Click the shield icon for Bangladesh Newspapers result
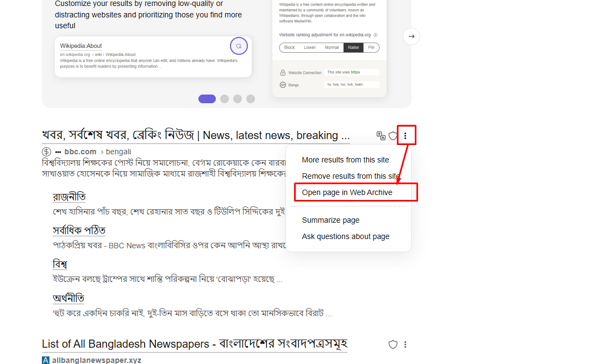598x364 pixels. (393, 344)
